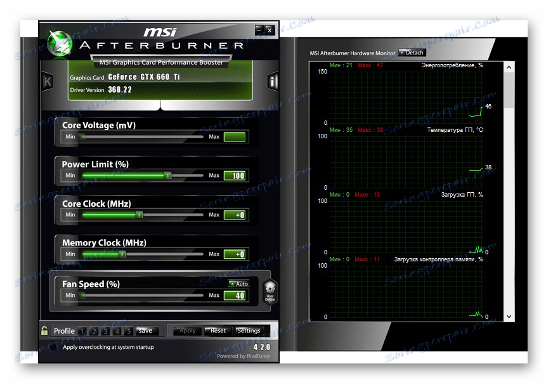Click the MSI Afterburner star logo

[60, 44]
